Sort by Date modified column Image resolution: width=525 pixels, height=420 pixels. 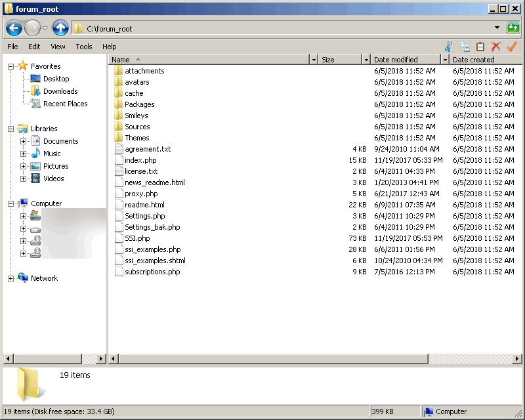click(406, 60)
